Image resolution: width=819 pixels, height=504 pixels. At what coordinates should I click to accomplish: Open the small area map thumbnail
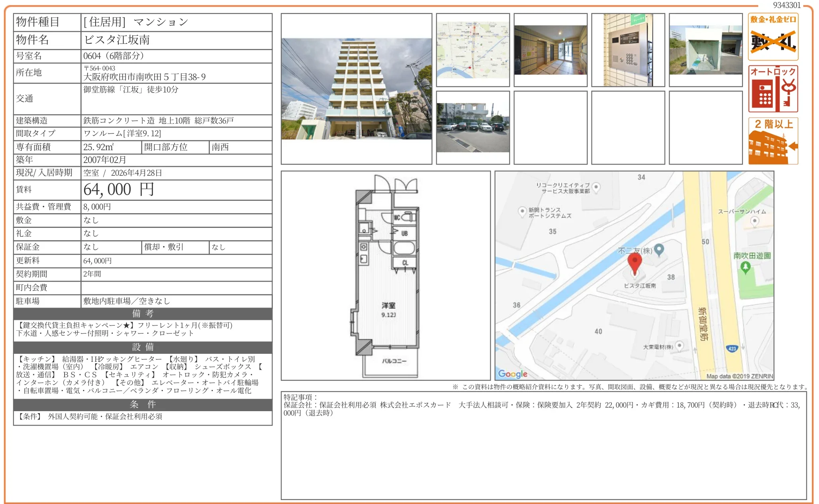[473, 50]
